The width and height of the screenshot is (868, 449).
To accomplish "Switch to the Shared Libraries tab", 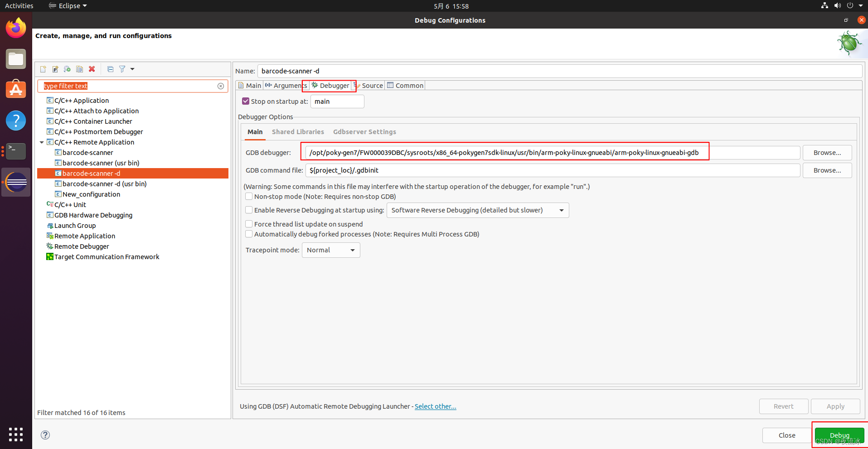I will click(x=297, y=132).
